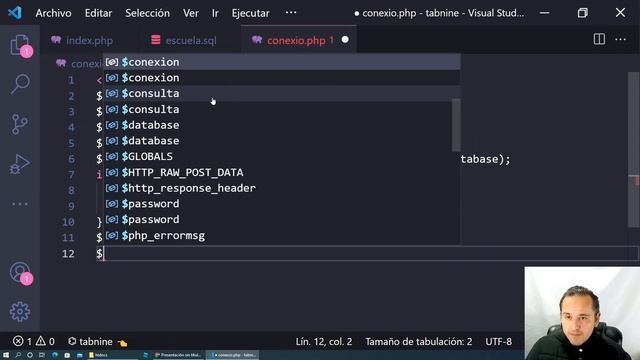640x360 pixels.
Task: Choose the first $consulta suggestion
Action: (282, 93)
